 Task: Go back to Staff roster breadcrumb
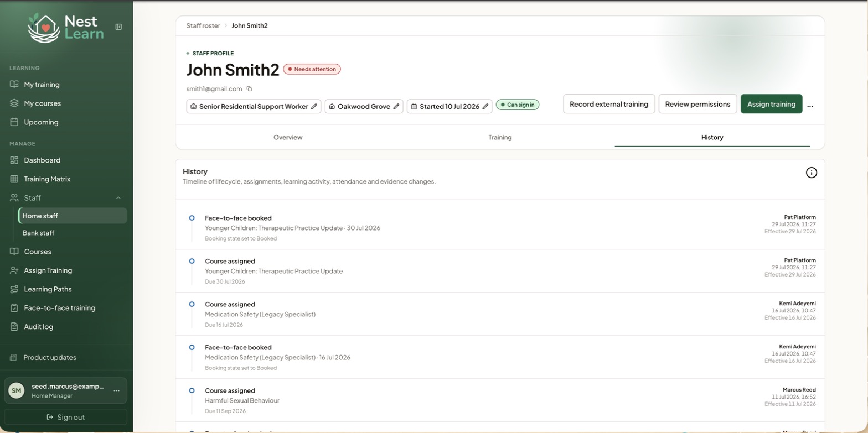coord(203,26)
